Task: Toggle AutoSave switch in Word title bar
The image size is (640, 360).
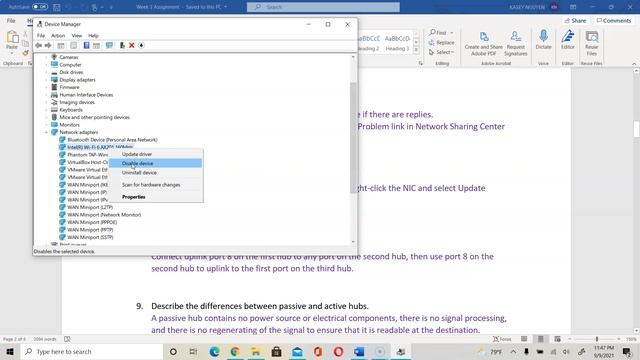Action: [40, 7]
